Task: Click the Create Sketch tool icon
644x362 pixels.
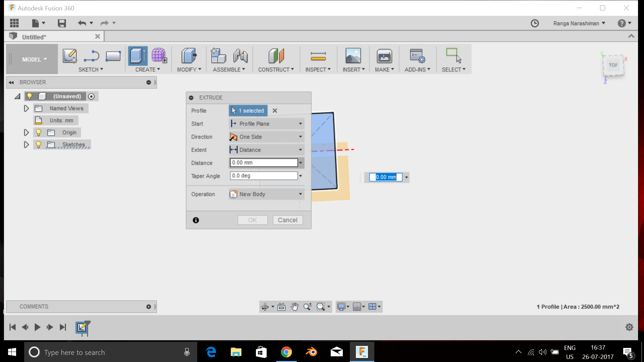Action: tap(70, 56)
